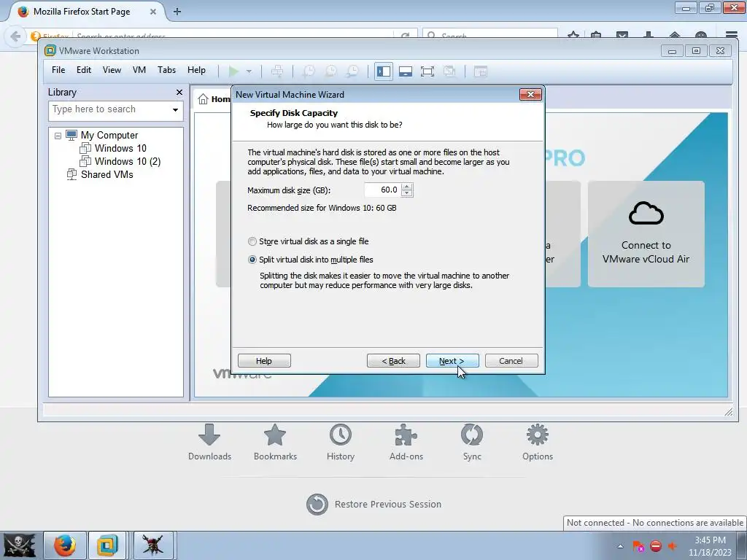Increase maximum disk size with the up arrow
The image size is (747, 560).
point(406,186)
